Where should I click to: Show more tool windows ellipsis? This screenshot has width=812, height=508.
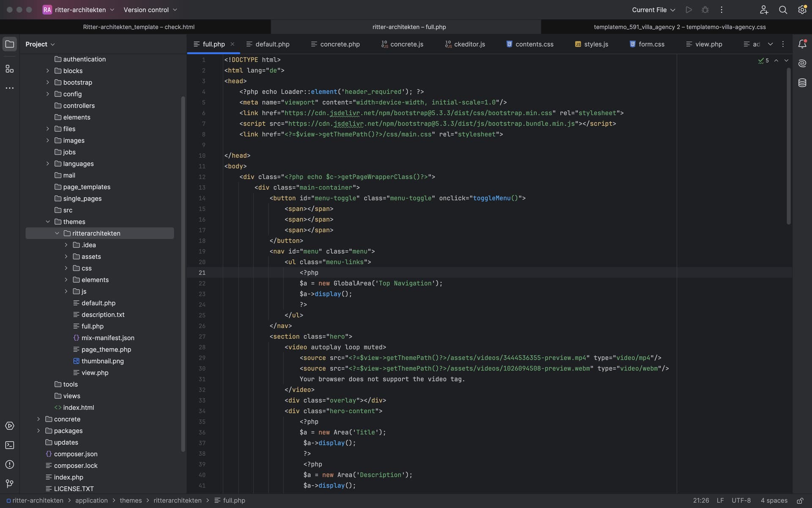9,88
